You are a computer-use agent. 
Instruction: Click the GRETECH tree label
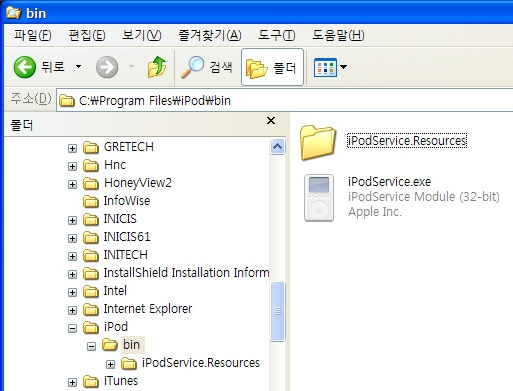click(x=129, y=147)
